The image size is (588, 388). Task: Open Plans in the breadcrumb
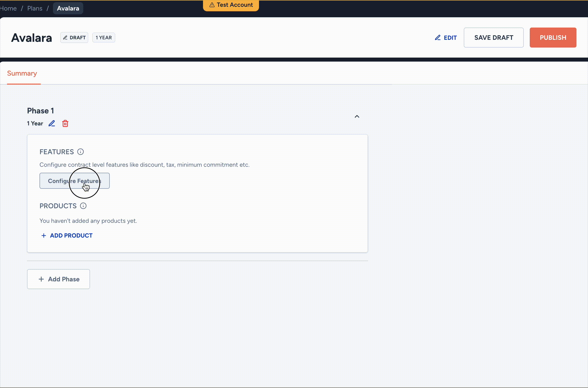(x=35, y=8)
